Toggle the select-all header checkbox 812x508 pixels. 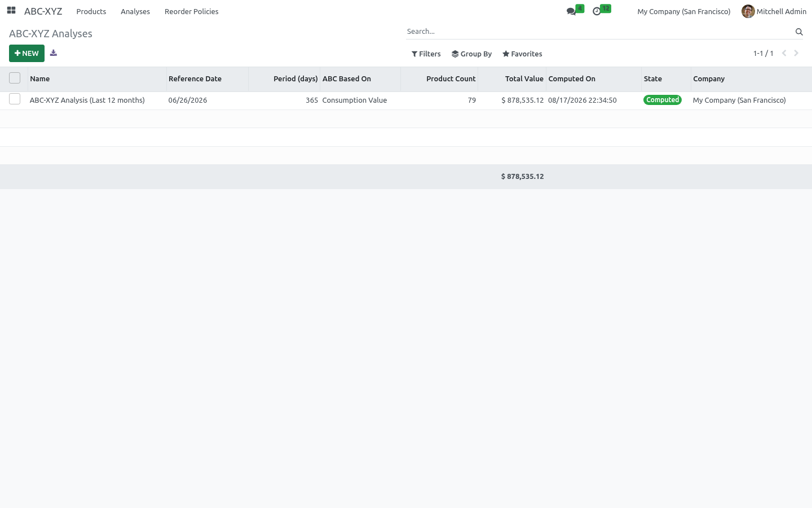[x=15, y=78]
